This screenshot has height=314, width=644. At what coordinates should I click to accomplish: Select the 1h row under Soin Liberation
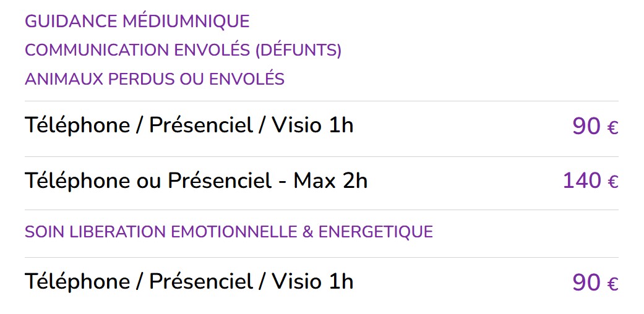tap(322, 282)
